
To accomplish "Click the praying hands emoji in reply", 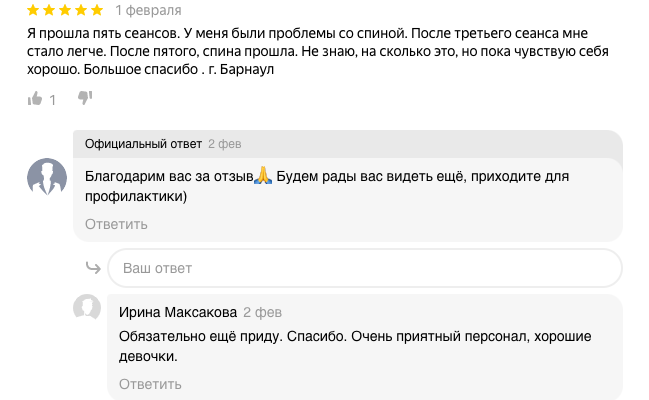I will pos(264,177).
